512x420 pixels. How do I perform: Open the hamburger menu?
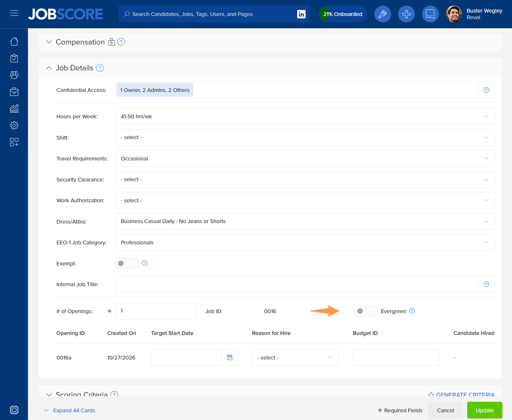point(14,13)
